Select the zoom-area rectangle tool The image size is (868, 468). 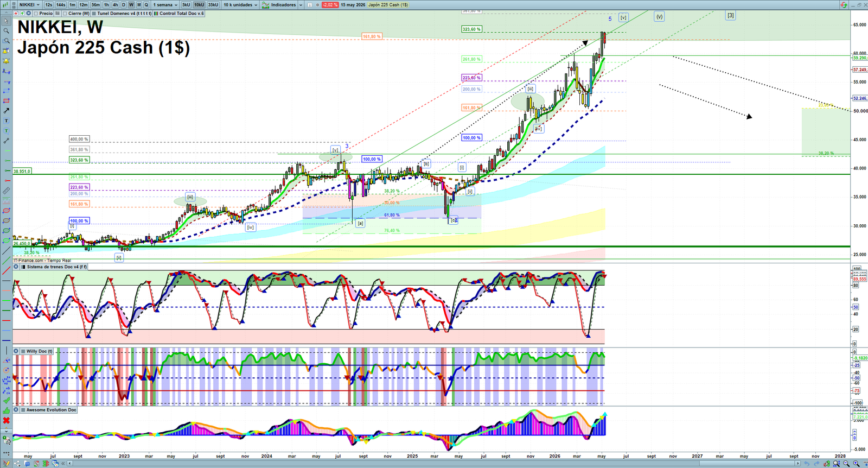[6, 41]
